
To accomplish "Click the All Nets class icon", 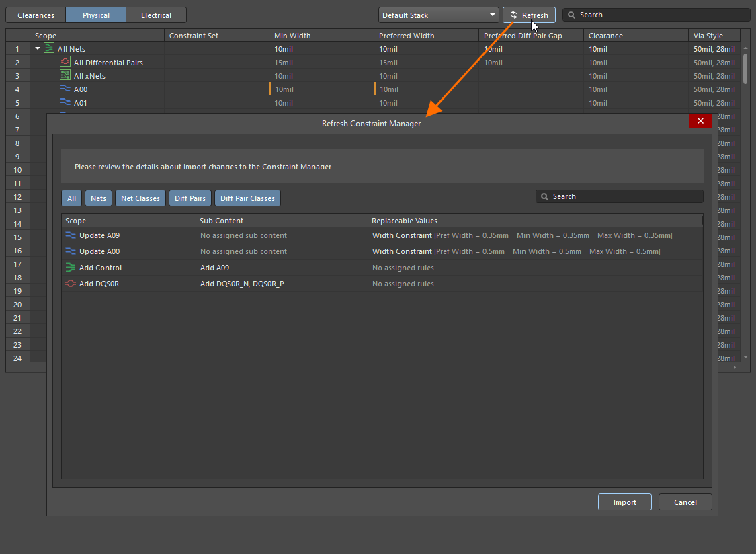I will point(49,48).
